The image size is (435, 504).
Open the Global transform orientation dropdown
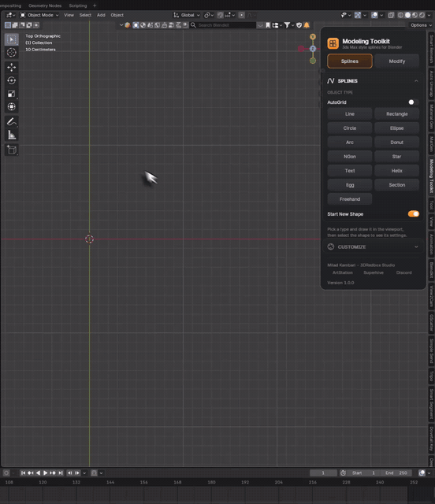187,15
